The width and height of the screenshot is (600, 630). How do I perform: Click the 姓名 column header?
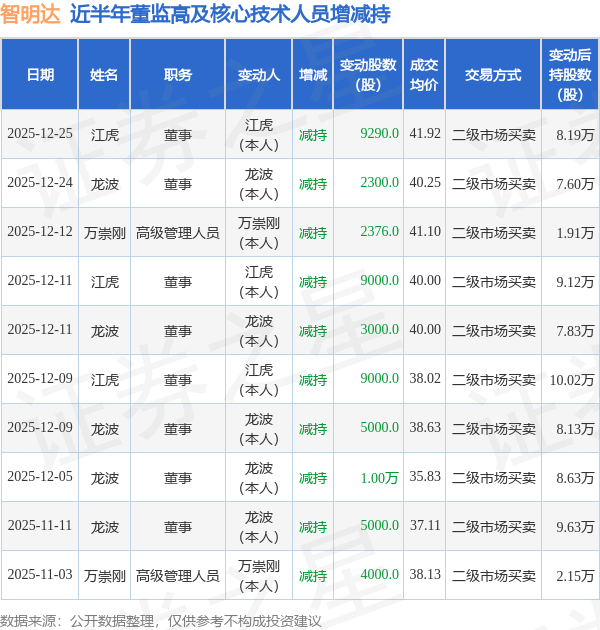pos(104,75)
